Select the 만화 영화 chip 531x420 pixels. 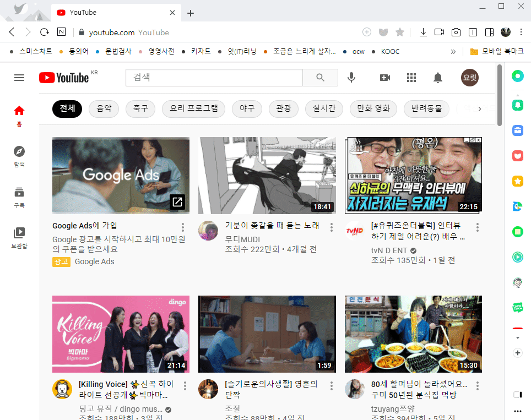[x=373, y=108]
